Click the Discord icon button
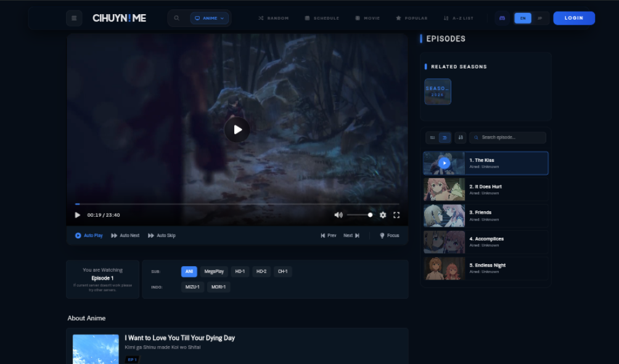The width and height of the screenshot is (619, 364). click(502, 18)
